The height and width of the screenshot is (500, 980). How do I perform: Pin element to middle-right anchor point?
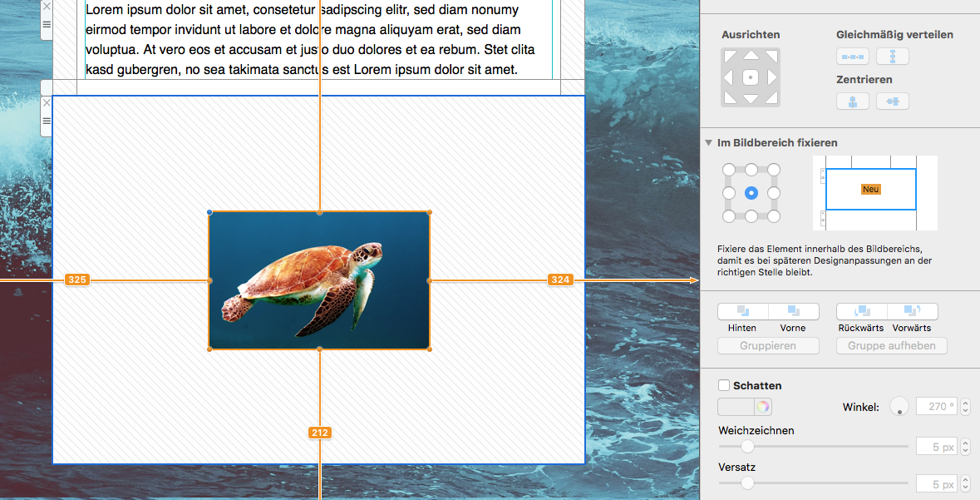coord(774,193)
